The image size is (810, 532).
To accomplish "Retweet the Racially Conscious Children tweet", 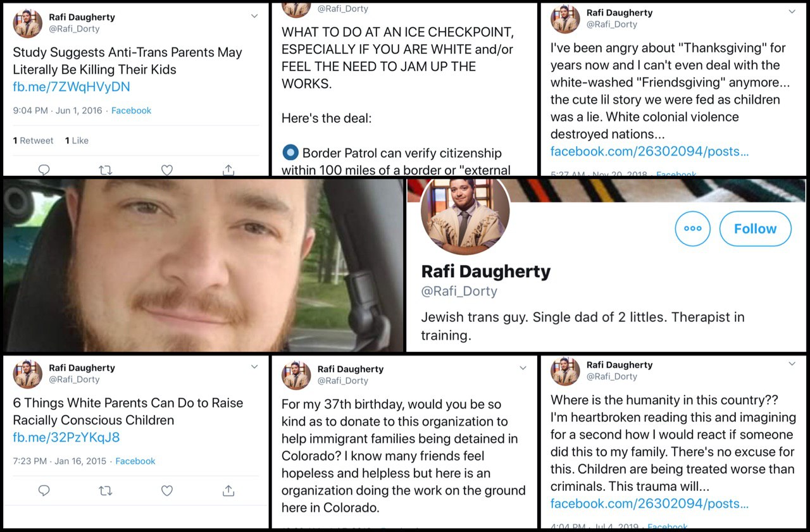I will [x=106, y=490].
